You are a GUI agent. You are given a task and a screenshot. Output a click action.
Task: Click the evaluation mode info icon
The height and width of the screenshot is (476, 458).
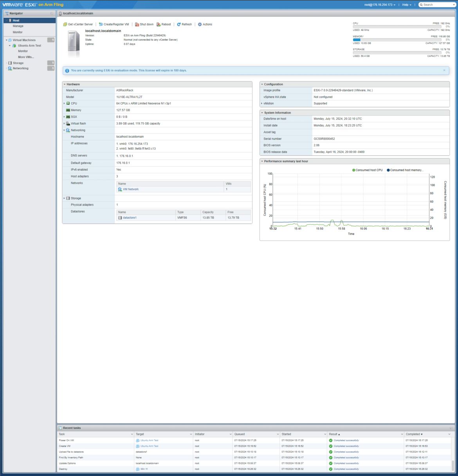tap(67, 71)
